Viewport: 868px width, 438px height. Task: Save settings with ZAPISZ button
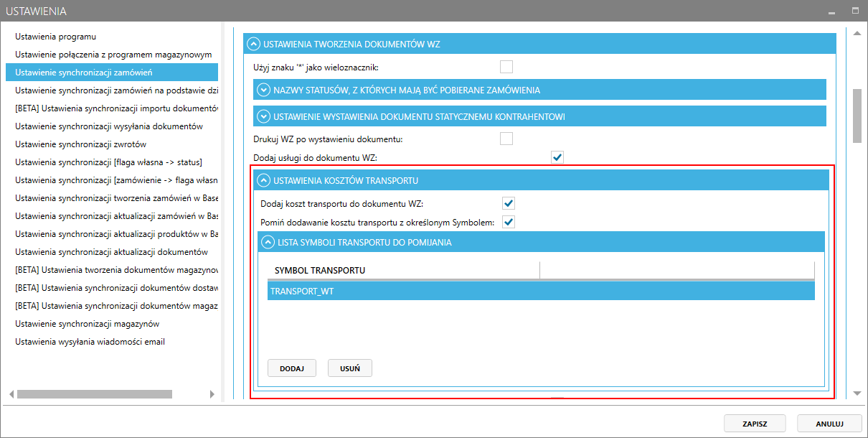[755, 424]
